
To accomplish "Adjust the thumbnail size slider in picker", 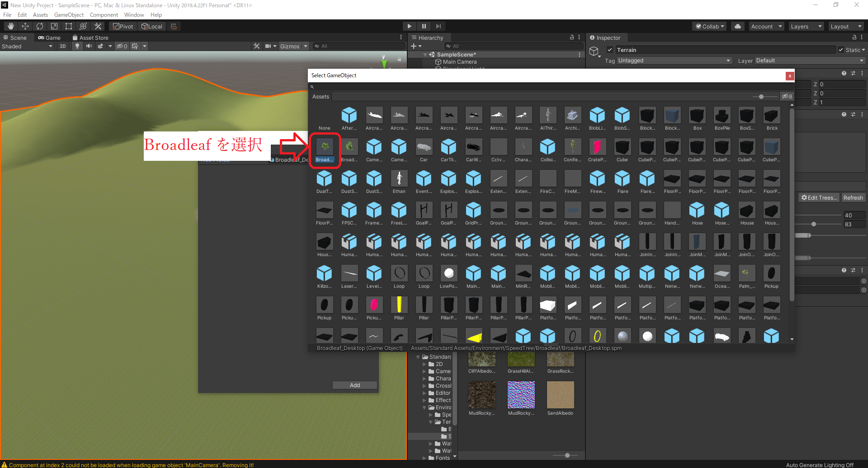I will pos(762,97).
